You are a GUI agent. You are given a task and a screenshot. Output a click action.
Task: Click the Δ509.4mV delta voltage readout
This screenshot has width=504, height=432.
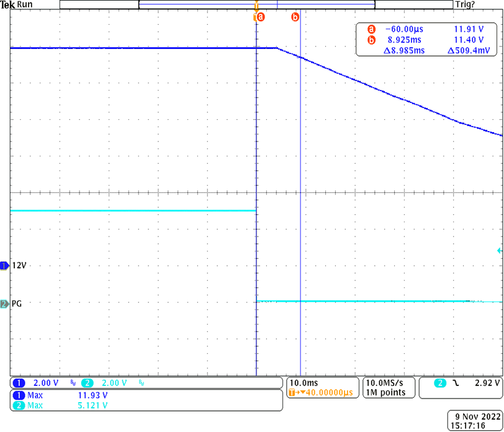469,50
